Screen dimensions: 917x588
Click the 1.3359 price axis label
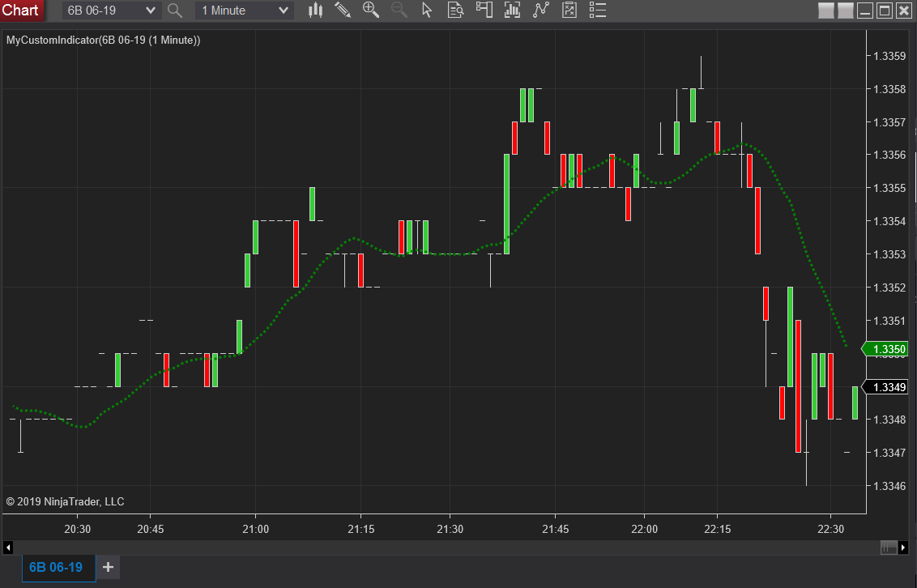pyautogui.click(x=889, y=56)
